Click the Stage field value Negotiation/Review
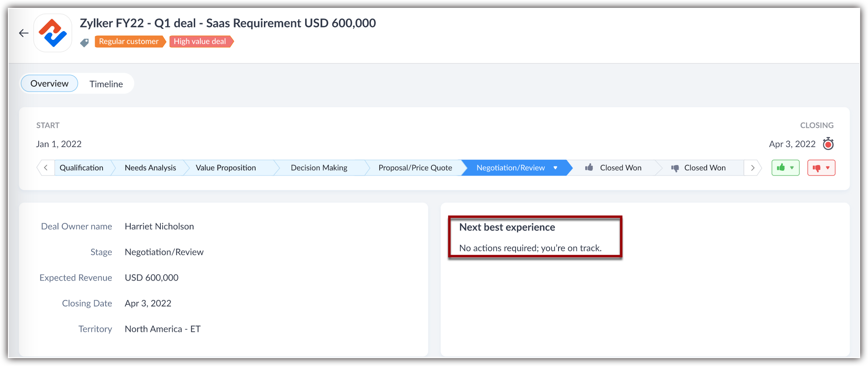868x366 pixels. point(164,252)
